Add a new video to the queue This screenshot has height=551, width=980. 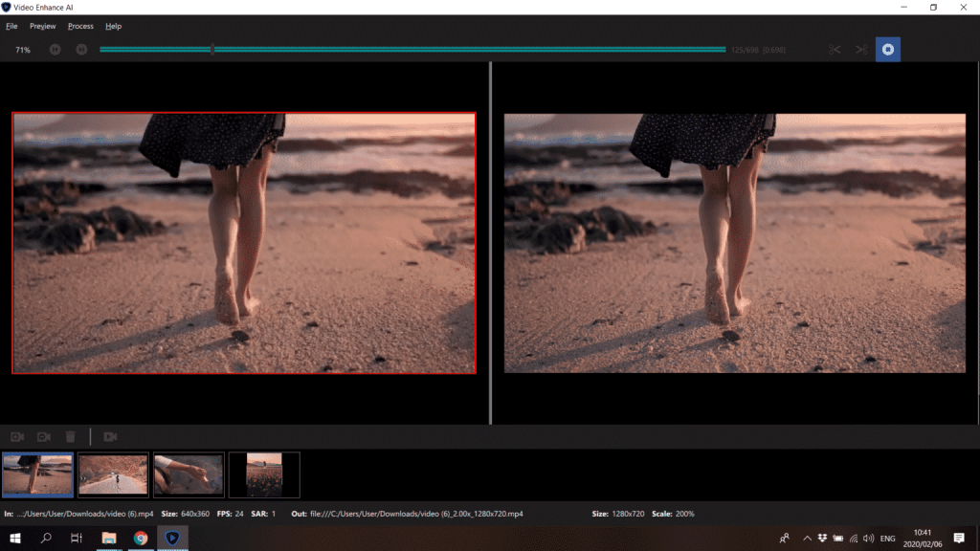16,436
